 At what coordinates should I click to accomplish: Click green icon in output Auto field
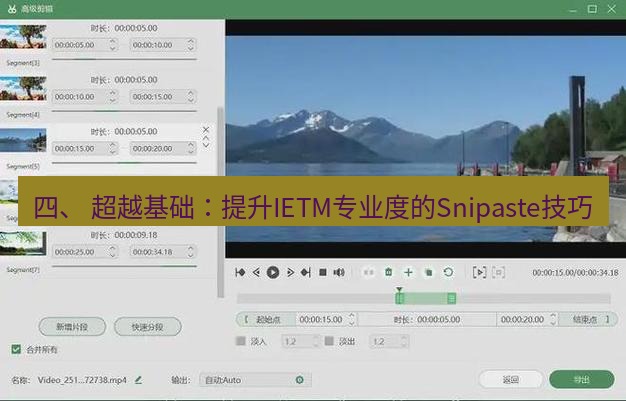pos(299,380)
